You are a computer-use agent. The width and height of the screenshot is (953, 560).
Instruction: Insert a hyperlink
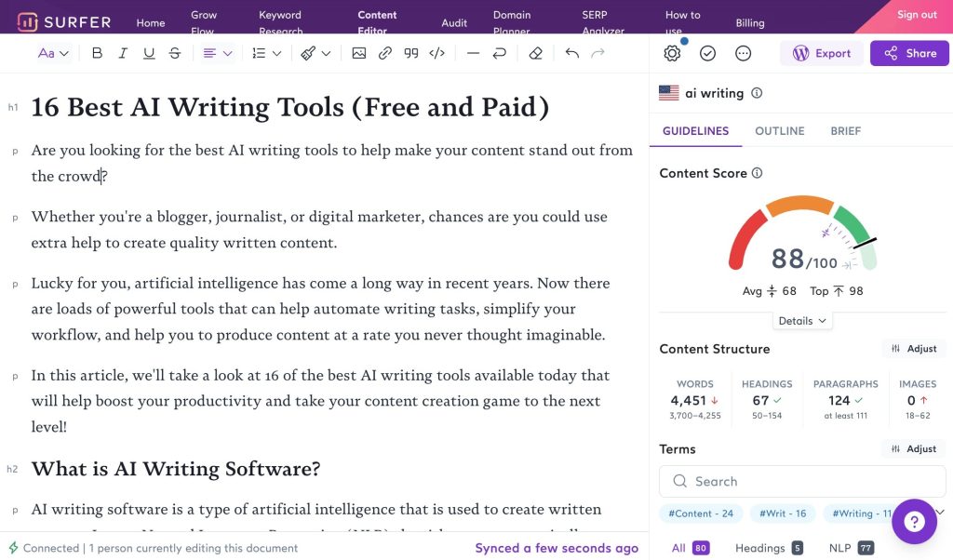tap(384, 53)
